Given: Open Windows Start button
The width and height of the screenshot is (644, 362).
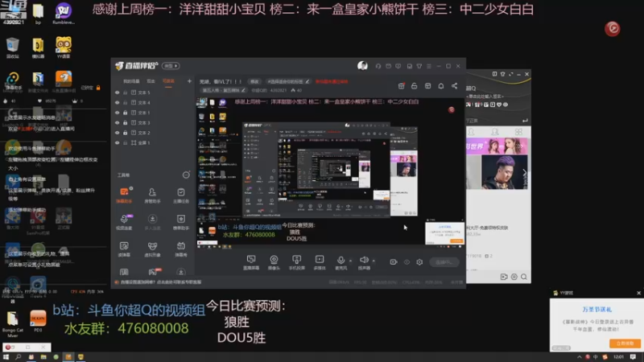Looking at the screenshot, I should coord(6,357).
